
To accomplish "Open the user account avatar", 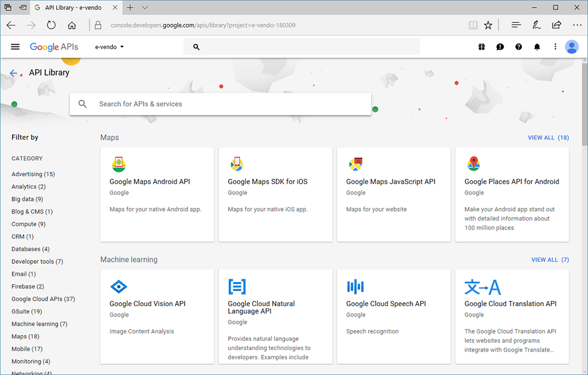I will (x=572, y=47).
